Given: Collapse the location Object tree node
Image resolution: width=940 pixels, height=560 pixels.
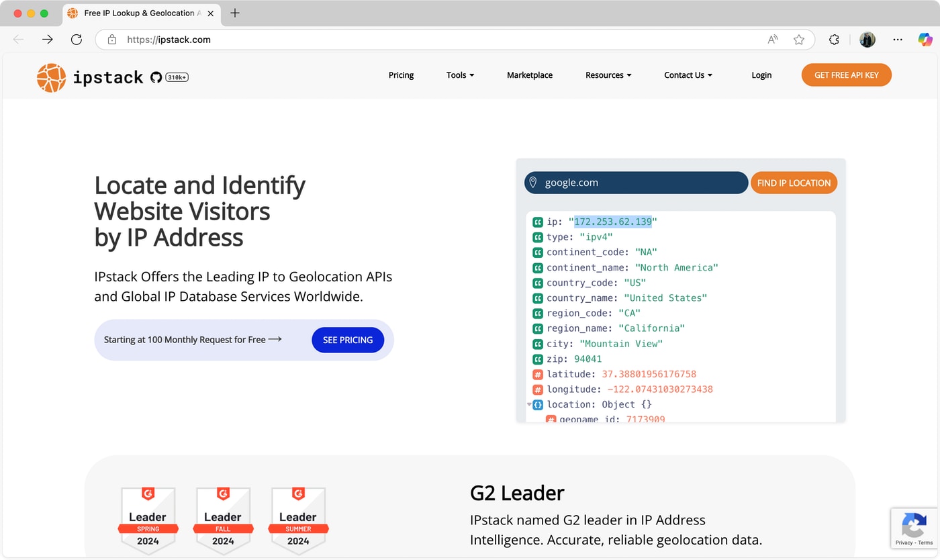Looking at the screenshot, I should point(529,405).
